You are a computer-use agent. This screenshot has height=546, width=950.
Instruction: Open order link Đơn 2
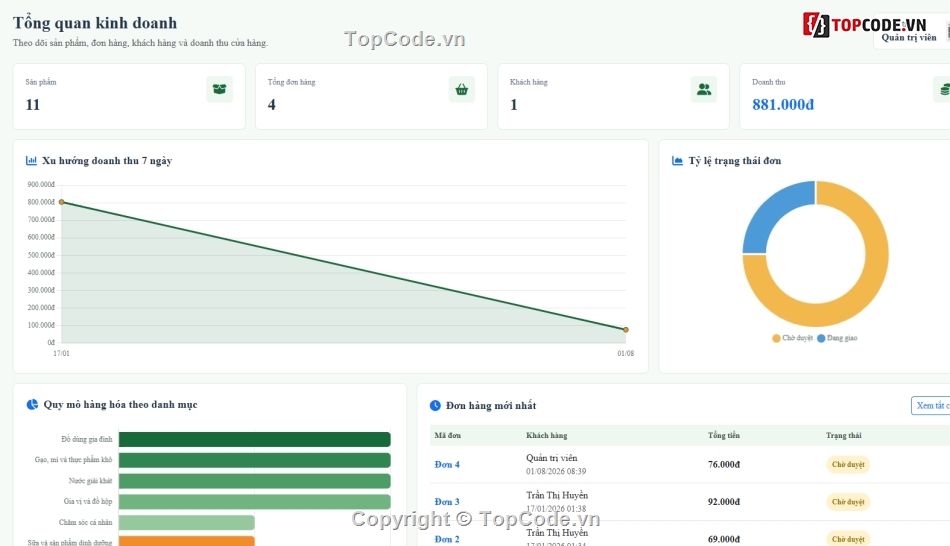point(447,539)
